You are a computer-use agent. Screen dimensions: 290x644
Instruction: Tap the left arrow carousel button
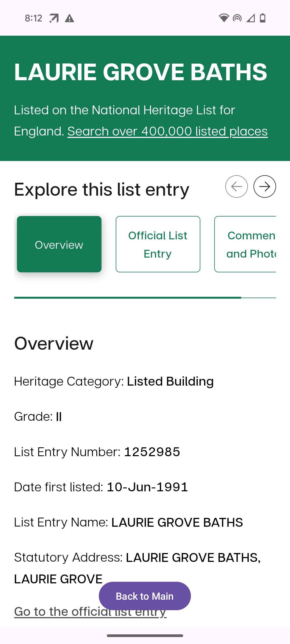tap(236, 186)
